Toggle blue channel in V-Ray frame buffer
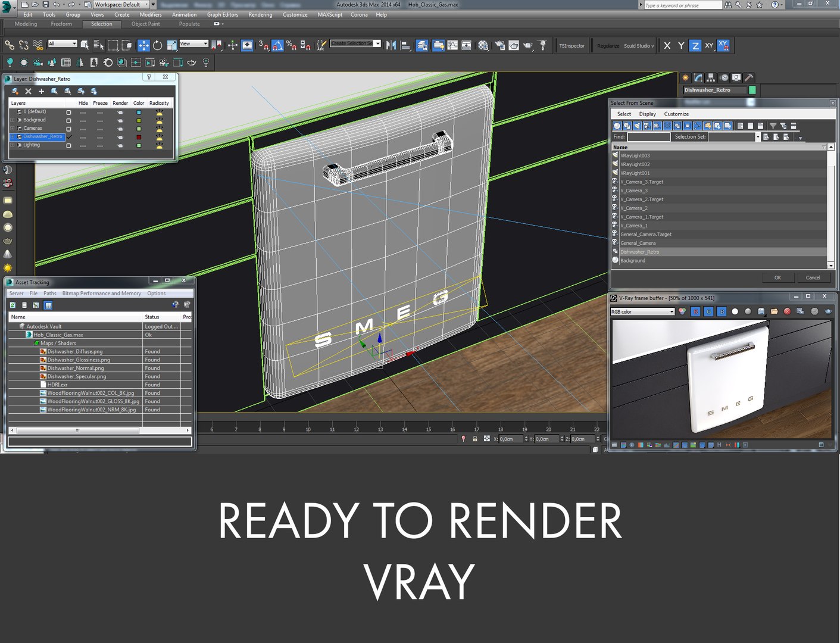Viewport: 840px width, 643px height. tap(722, 311)
